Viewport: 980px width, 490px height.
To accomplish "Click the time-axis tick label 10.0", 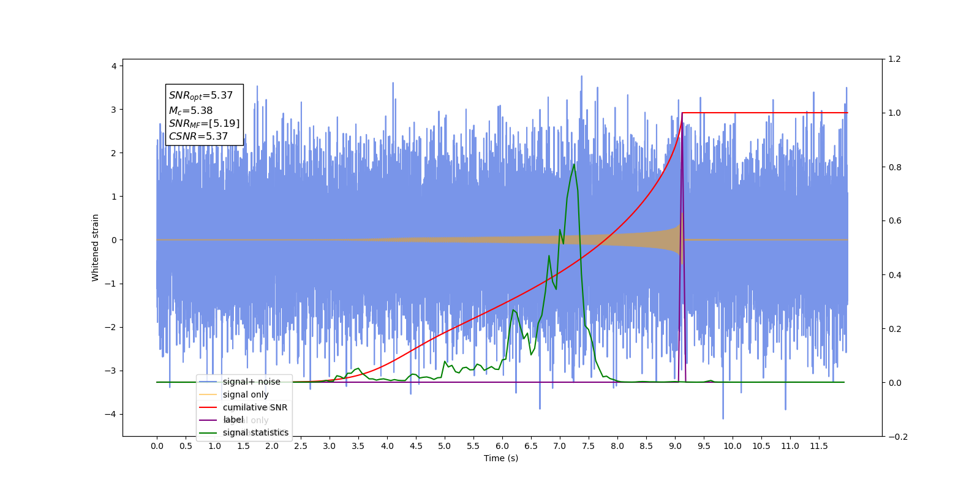I will pos(733,446).
